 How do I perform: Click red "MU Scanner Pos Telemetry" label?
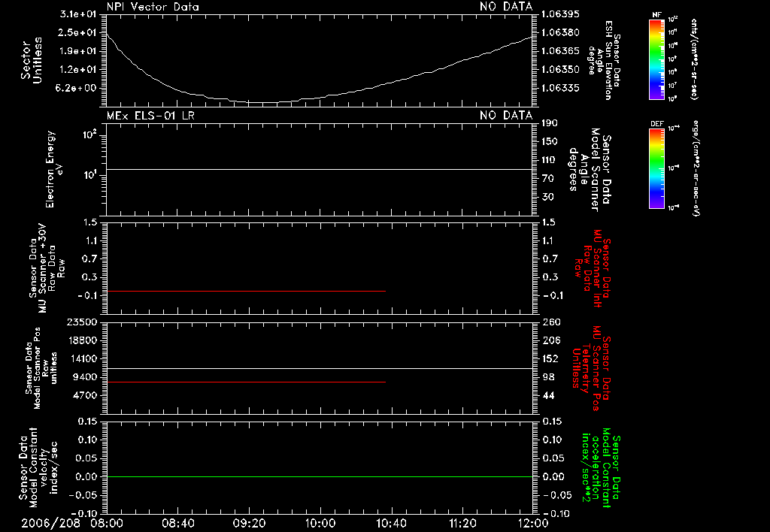[591, 368]
